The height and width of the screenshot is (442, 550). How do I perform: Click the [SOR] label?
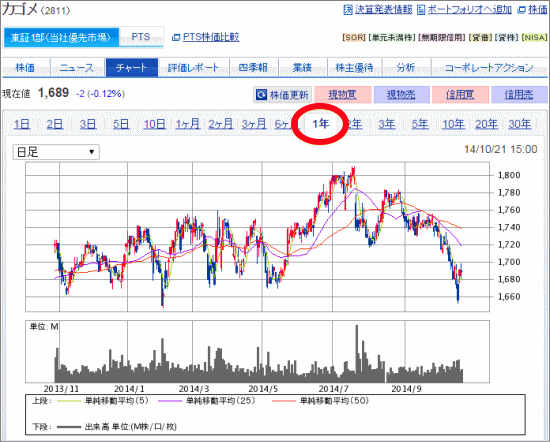coord(354,37)
